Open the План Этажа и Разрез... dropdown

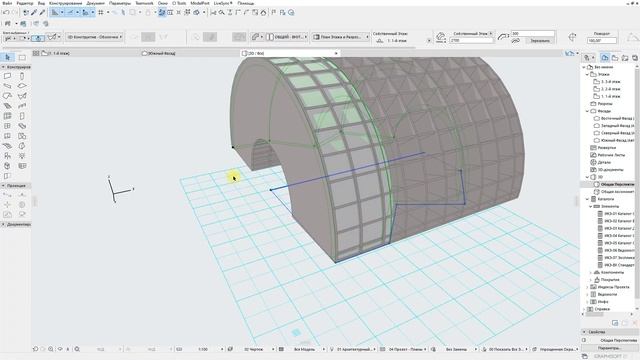pos(341,37)
